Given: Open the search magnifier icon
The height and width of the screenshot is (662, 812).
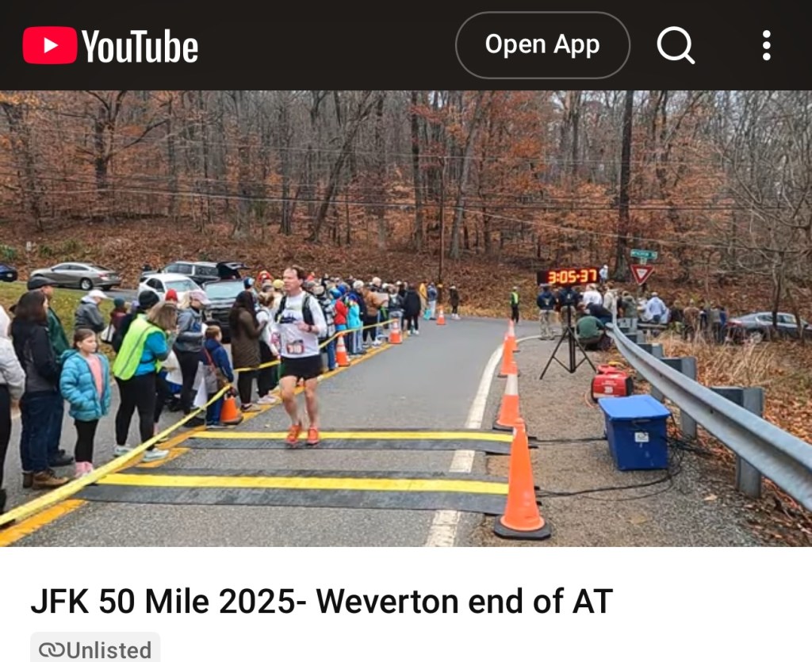Looking at the screenshot, I should [x=676, y=45].
